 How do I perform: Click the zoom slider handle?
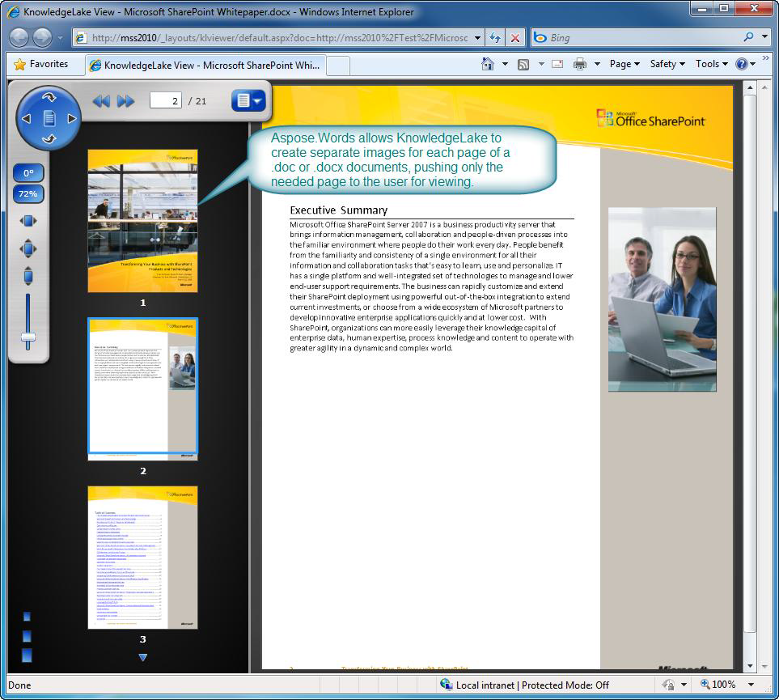coord(28,337)
